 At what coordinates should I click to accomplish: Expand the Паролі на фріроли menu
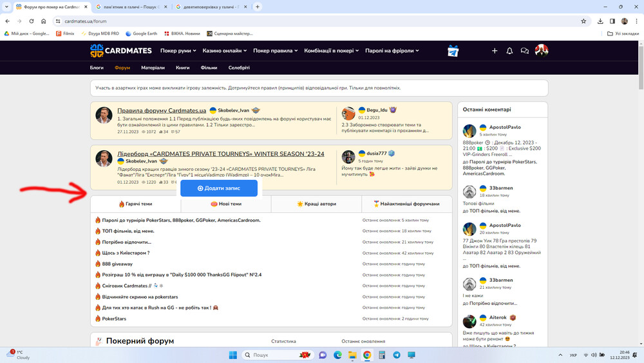[392, 50]
